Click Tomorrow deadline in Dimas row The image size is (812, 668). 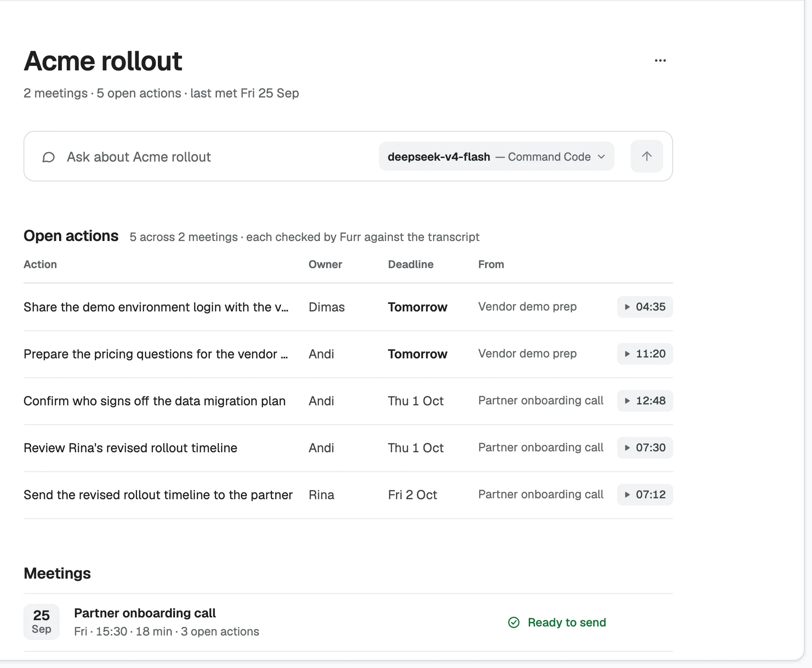click(x=417, y=307)
